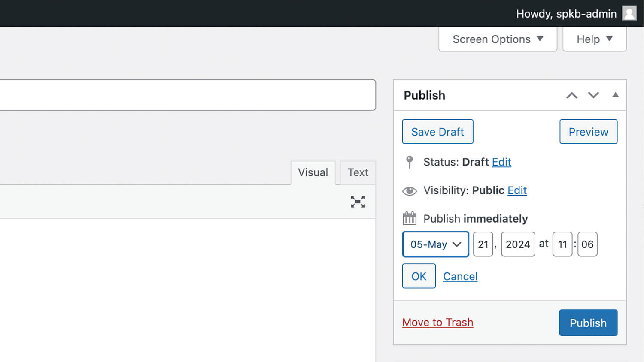Click into the year field showing 2024

[x=518, y=244]
